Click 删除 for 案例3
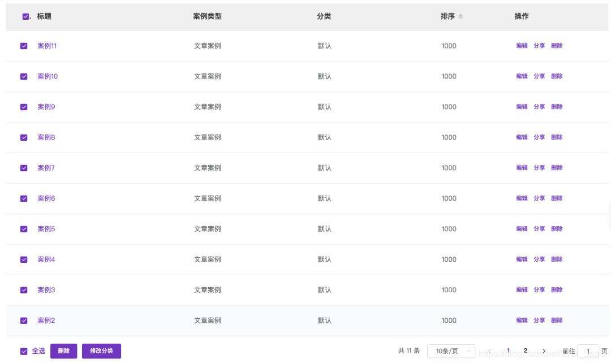The image size is (611, 364). [557, 289]
